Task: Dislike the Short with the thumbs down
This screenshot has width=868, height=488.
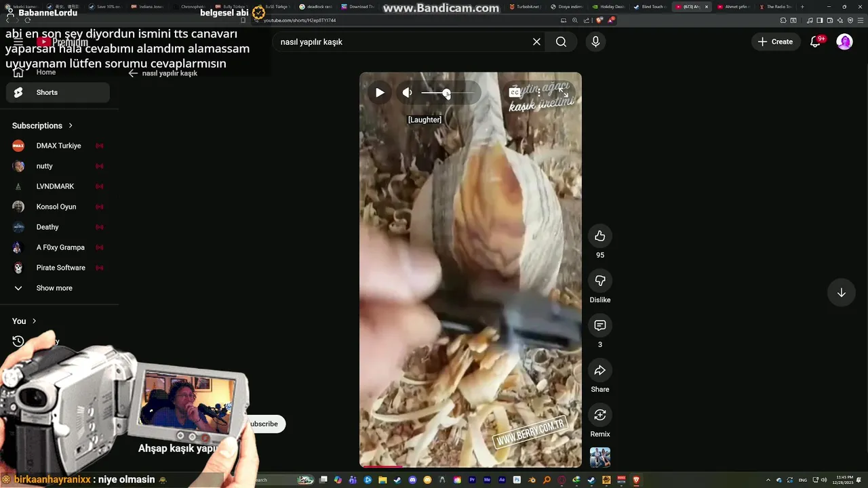Action: [x=600, y=281]
